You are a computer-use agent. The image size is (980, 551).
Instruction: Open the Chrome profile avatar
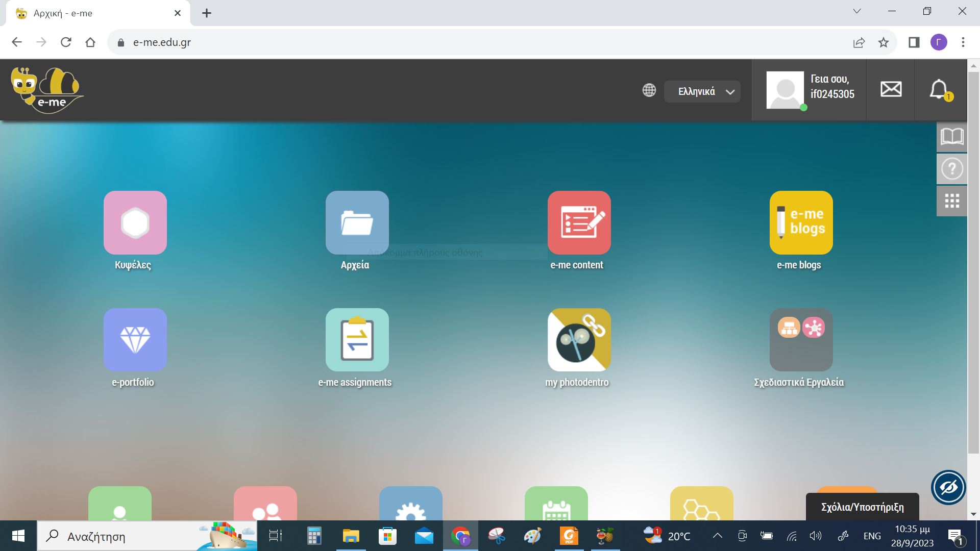pos(939,42)
